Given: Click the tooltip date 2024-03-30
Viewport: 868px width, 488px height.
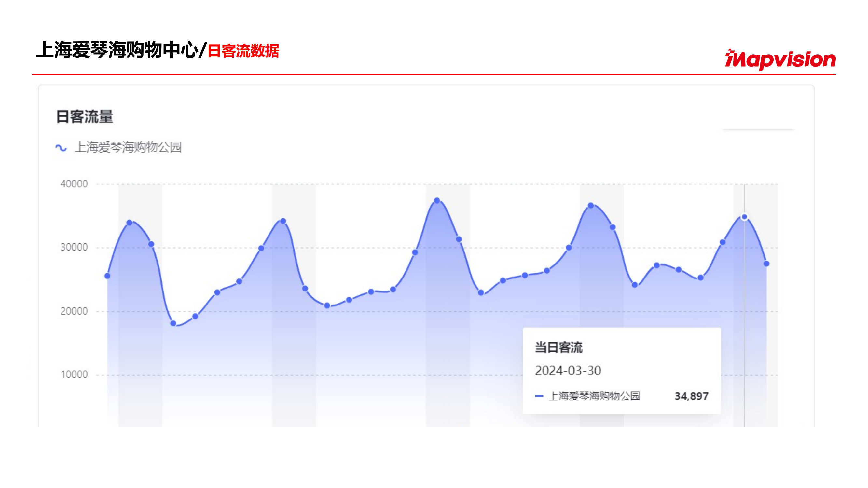Looking at the screenshot, I should (568, 371).
